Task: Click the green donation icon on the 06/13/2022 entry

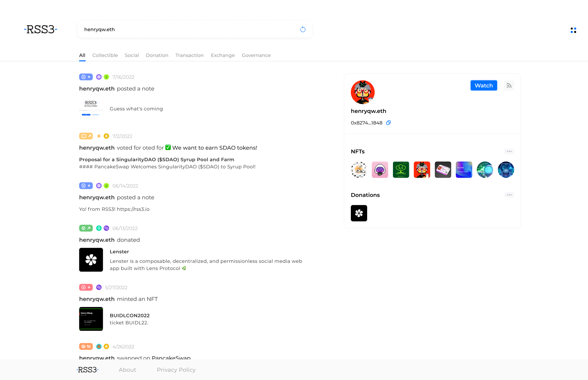Action: point(86,228)
